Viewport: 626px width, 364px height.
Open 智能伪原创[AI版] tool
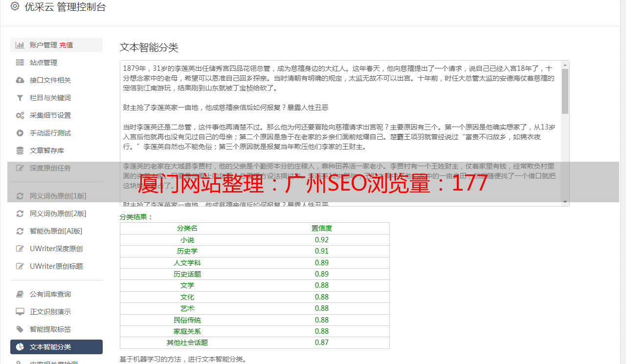point(56,231)
